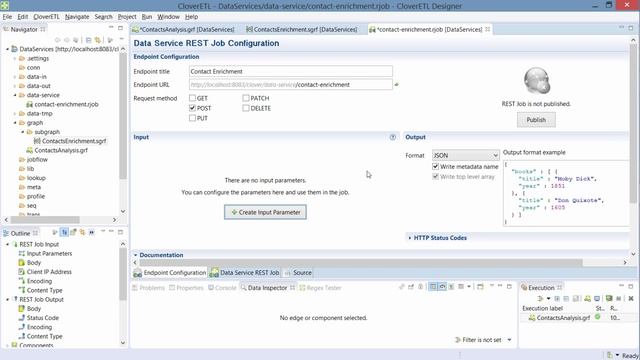Click the jobflow folder icon
The image size is (640, 360).
(x=22, y=160)
